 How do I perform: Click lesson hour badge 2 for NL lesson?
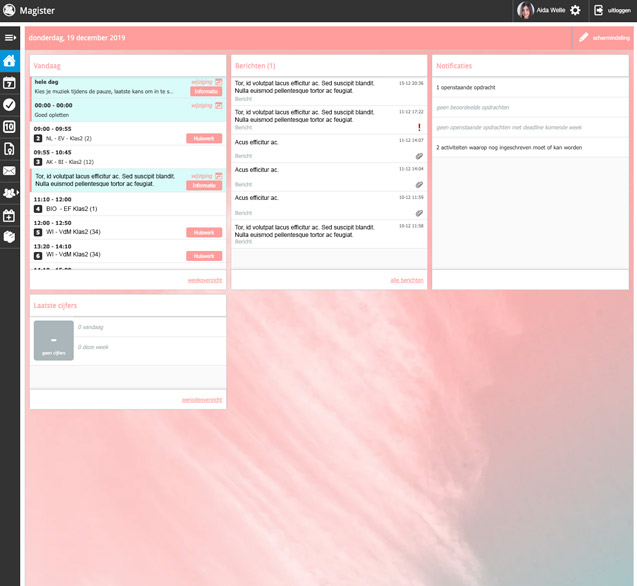[x=38, y=139]
